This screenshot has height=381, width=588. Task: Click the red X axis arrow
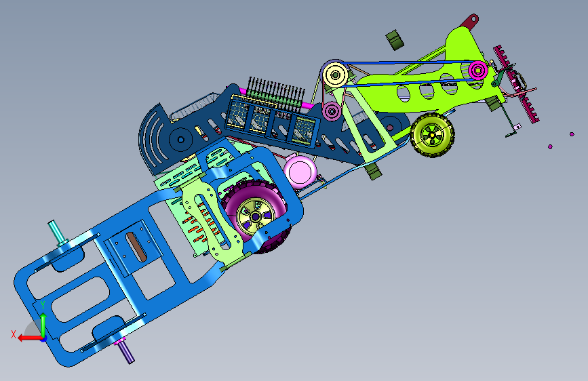[x=30, y=338]
